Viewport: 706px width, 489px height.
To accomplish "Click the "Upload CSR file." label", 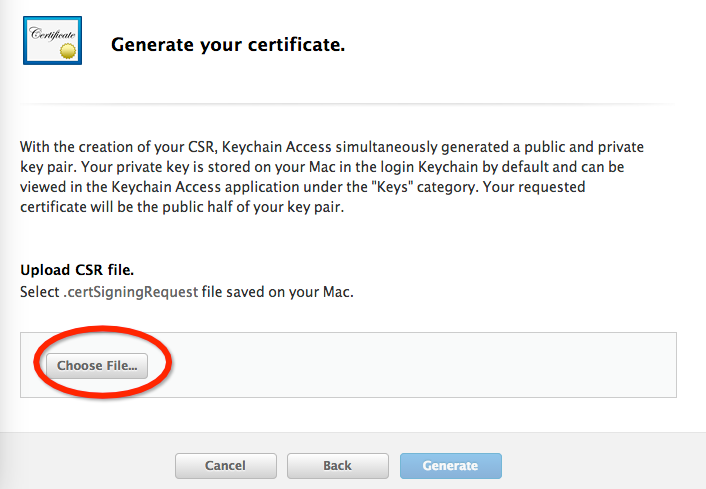I will 77,271.
